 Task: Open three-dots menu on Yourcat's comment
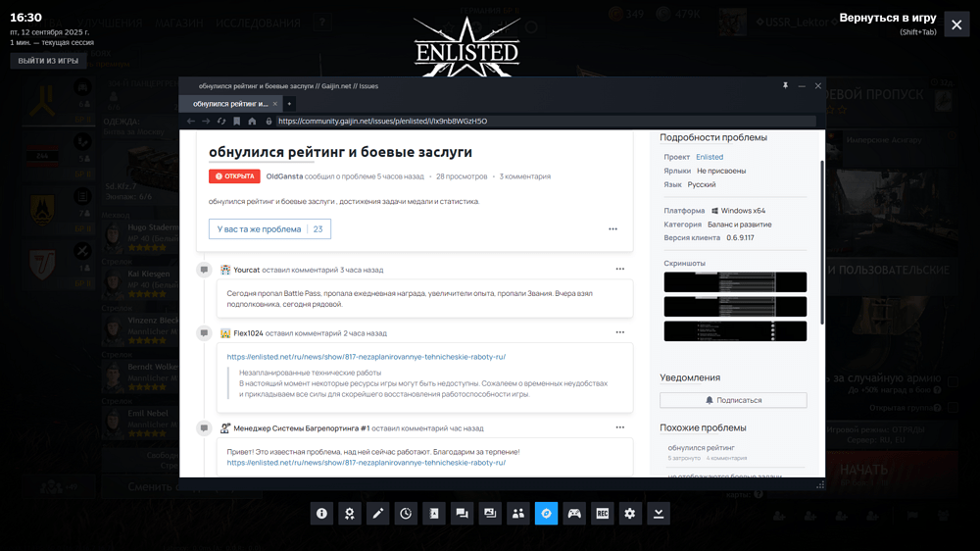click(x=620, y=270)
